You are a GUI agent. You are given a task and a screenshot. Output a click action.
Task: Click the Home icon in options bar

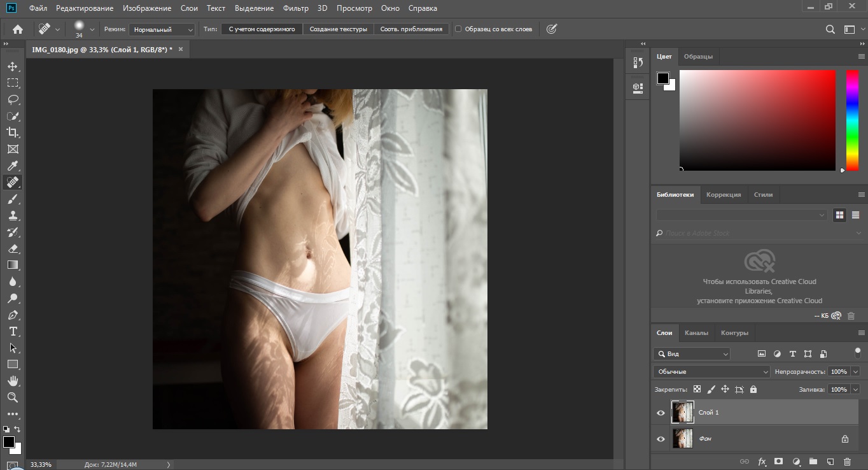click(18, 29)
